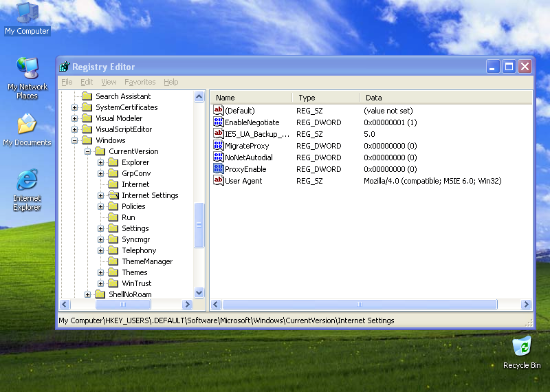Open the Help menu

tap(170, 82)
